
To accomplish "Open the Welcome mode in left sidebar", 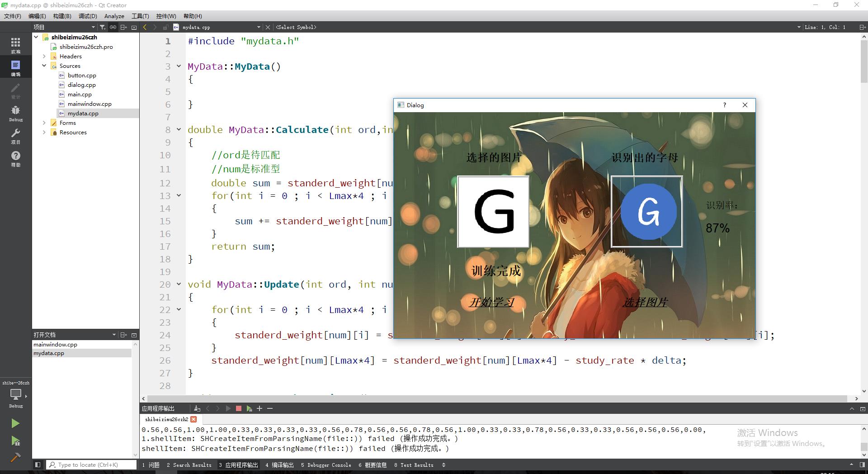I will [15, 45].
